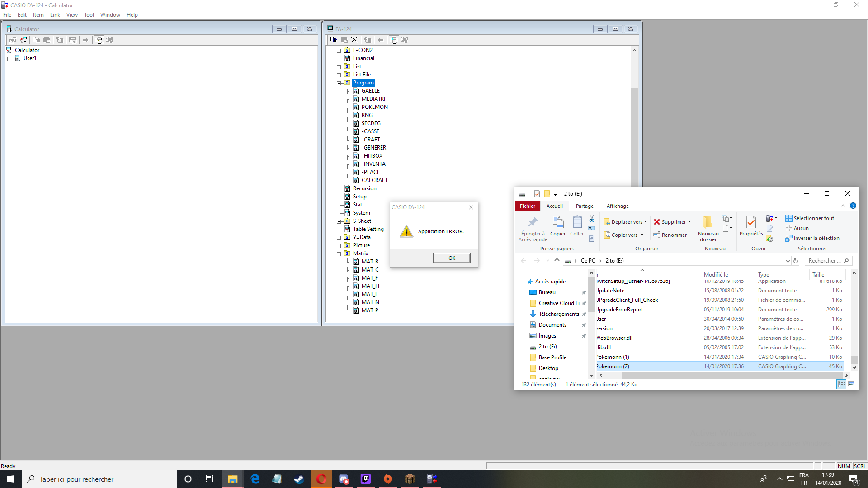Viewport: 868px width, 488px height.
Task: Open the Copier vers dropdown
Action: coord(624,235)
